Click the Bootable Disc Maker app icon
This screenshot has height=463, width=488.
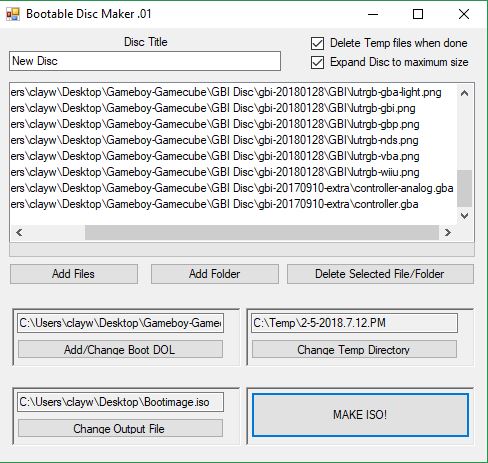click(x=13, y=14)
